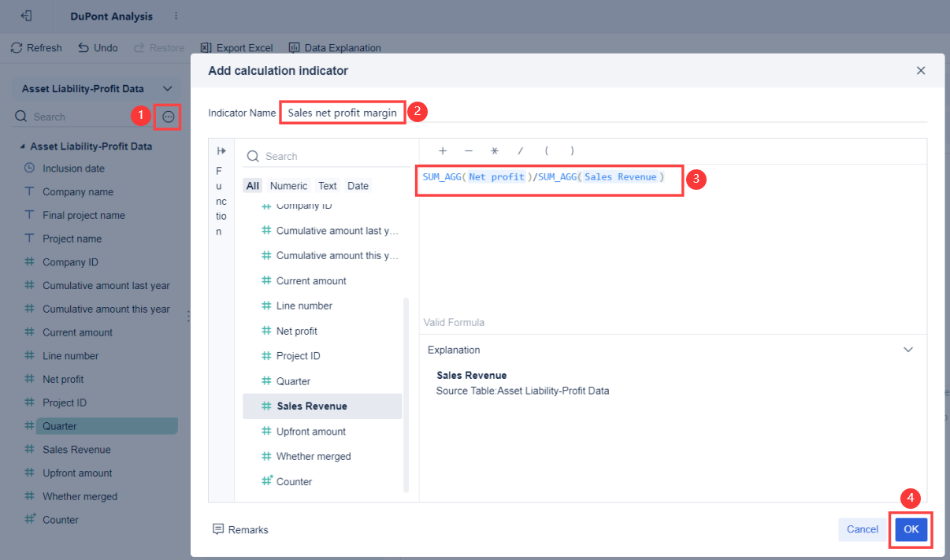Collapse the Explanation section chevron
Image resolution: width=950 pixels, height=560 pixels.
pyautogui.click(x=908, y=350)
